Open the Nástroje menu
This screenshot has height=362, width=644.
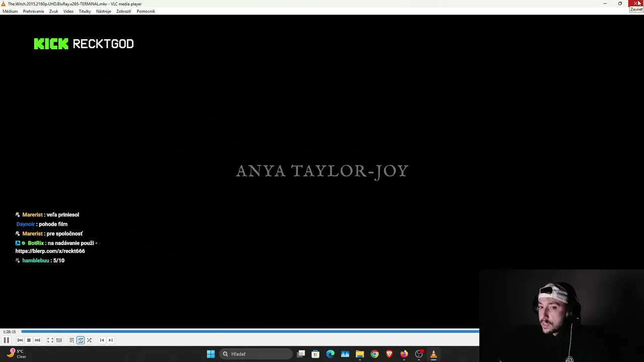[104, 11]
